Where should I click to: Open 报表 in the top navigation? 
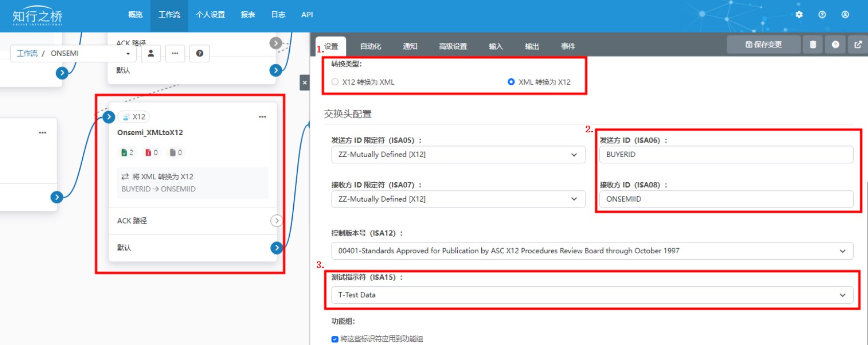click(x=248, y=15)
